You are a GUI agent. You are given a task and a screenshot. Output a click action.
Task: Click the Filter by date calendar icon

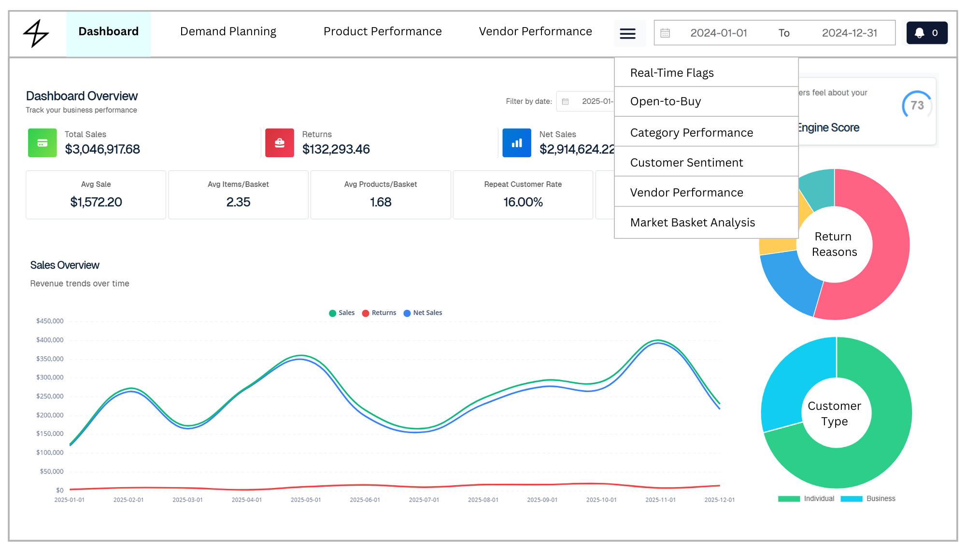pos(566,101)
